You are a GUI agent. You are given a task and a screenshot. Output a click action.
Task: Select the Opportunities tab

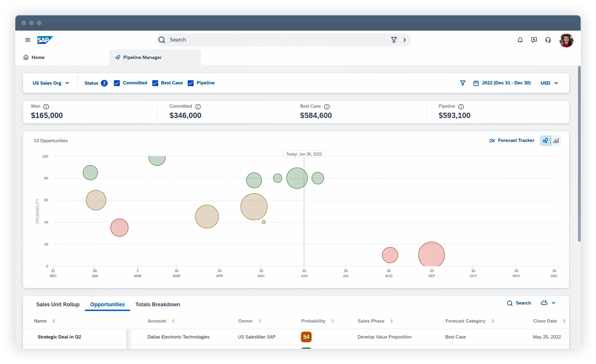(107, 304)
